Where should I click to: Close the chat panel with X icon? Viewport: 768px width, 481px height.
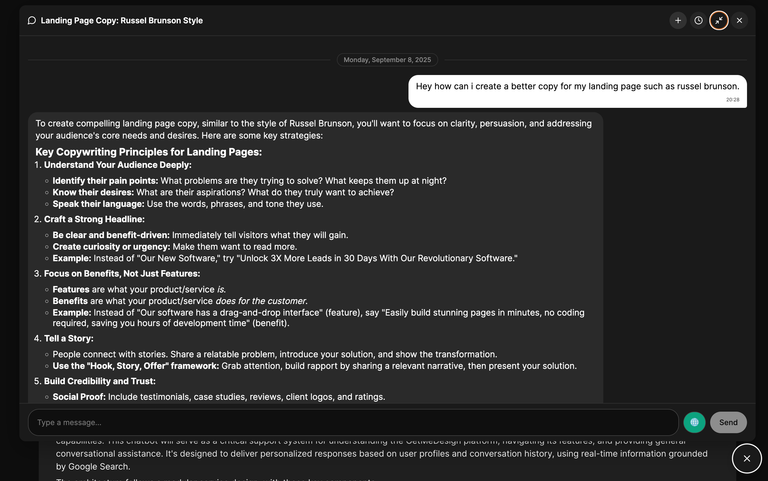(x=740, y=21)
